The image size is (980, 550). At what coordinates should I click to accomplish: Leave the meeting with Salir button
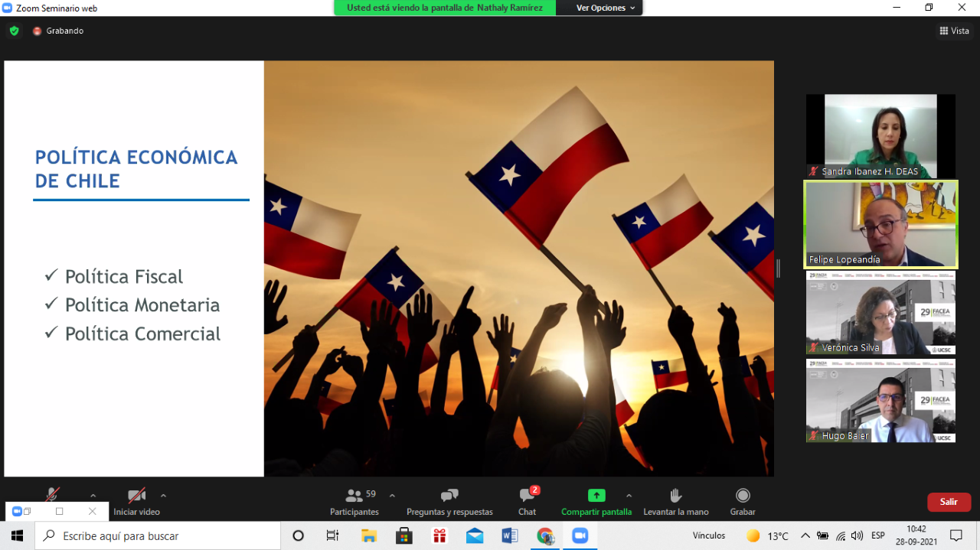(949, 502)
